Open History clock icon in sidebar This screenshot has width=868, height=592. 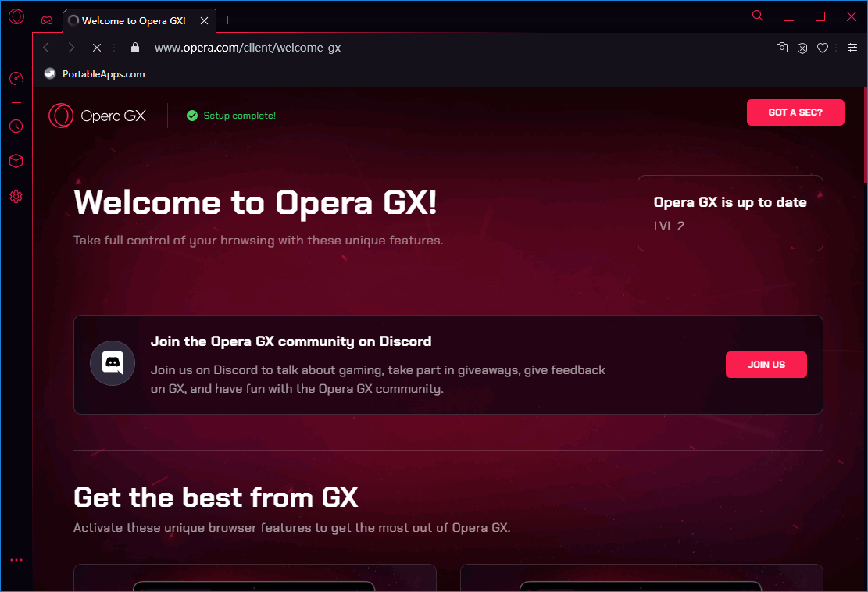coord(16,127)
